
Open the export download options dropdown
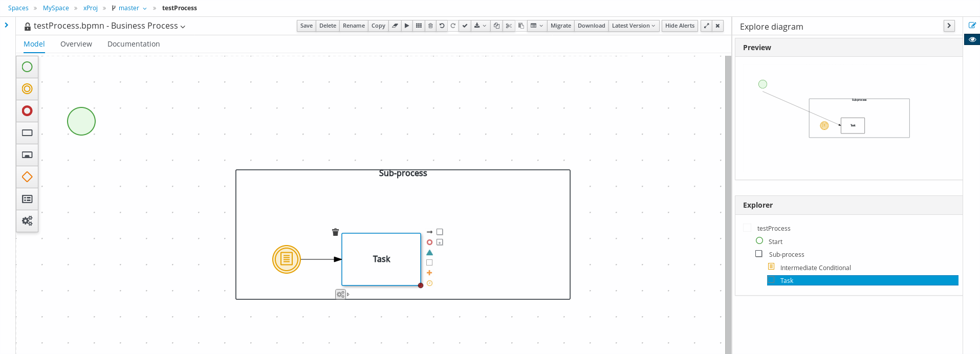[480, 26]
